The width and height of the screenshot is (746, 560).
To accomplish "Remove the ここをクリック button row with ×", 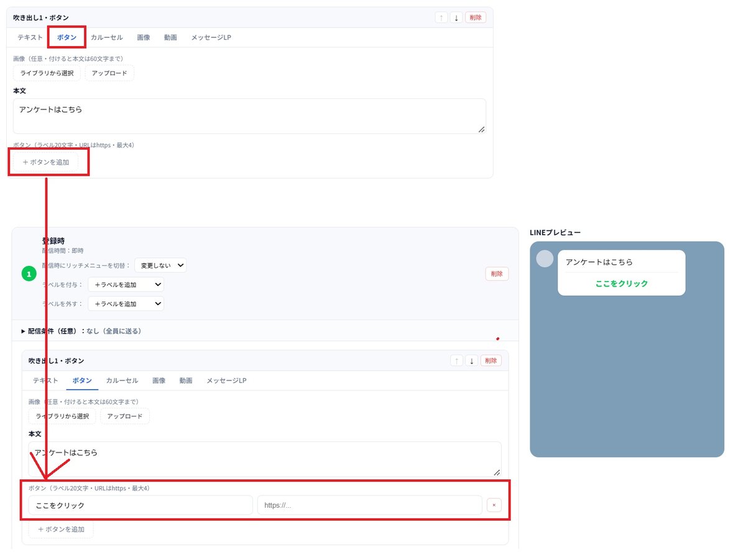I will tap(494, 505).
